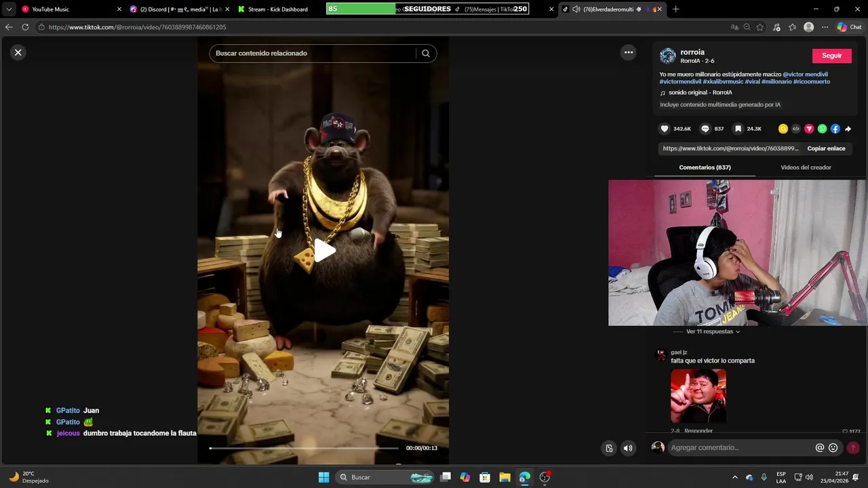Open the #millonario hashtag link
Screen dimensions: 868x488
pos(776,82)
